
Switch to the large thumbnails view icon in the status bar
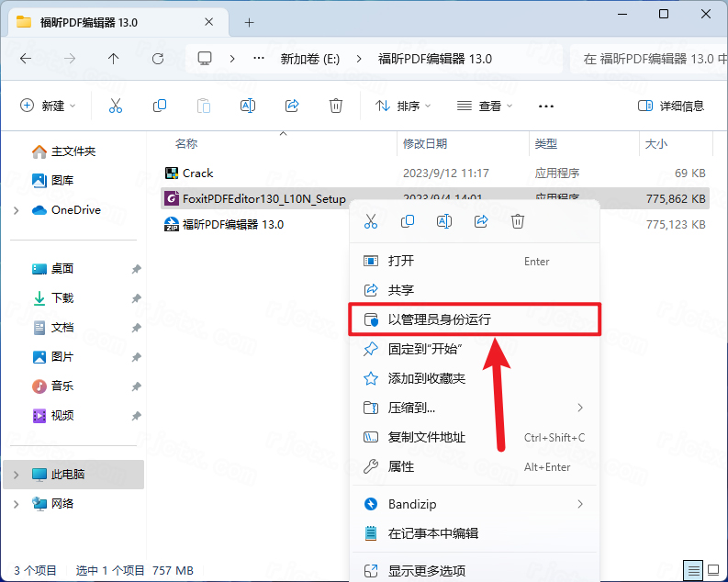(713, 570)
